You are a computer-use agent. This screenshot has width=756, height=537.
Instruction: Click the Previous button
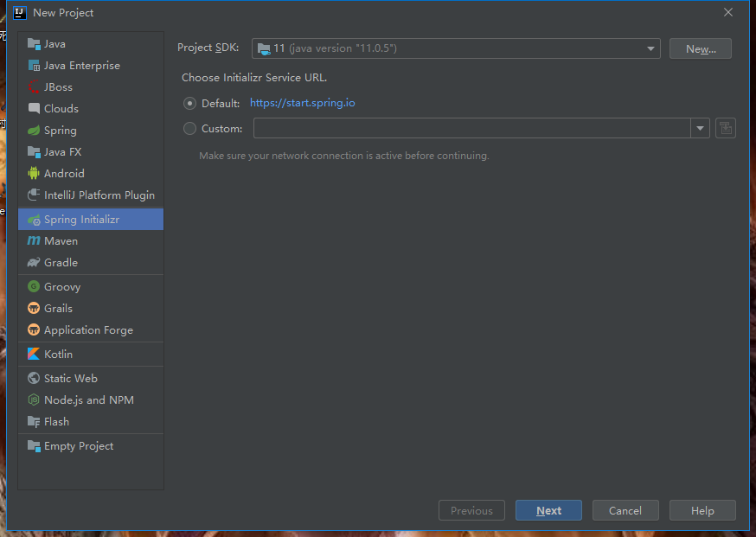(471, 510)
